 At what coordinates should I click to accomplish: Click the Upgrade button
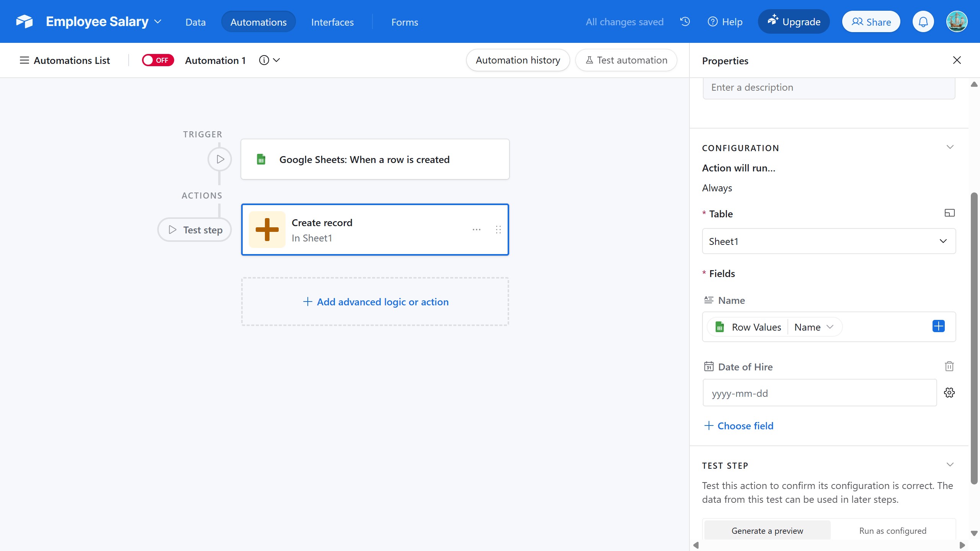[x=794, y=22]
